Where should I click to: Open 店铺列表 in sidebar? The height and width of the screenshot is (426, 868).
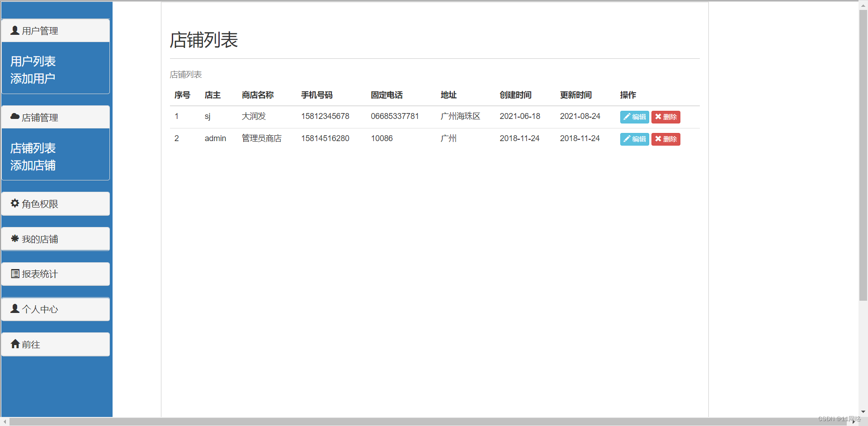click(x=33, y=148)
